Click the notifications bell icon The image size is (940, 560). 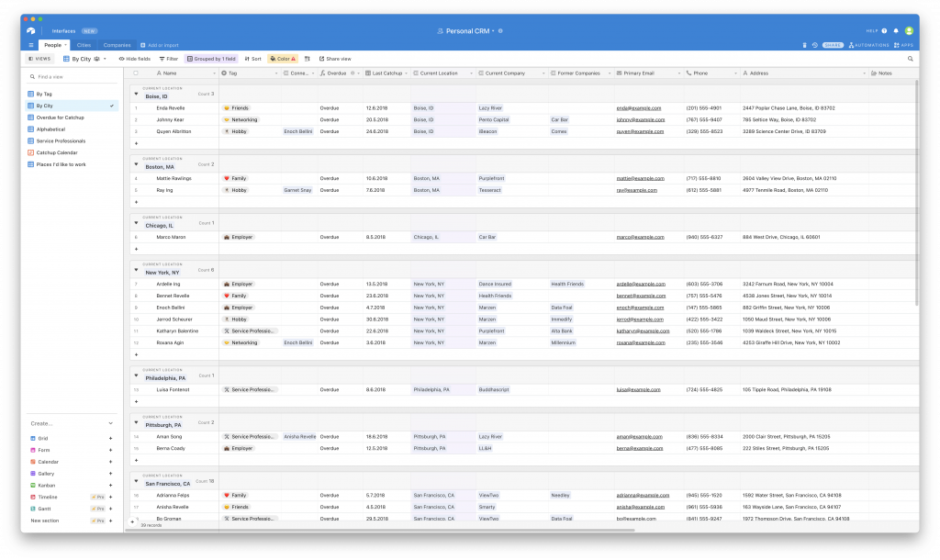(x=896, y=30)
